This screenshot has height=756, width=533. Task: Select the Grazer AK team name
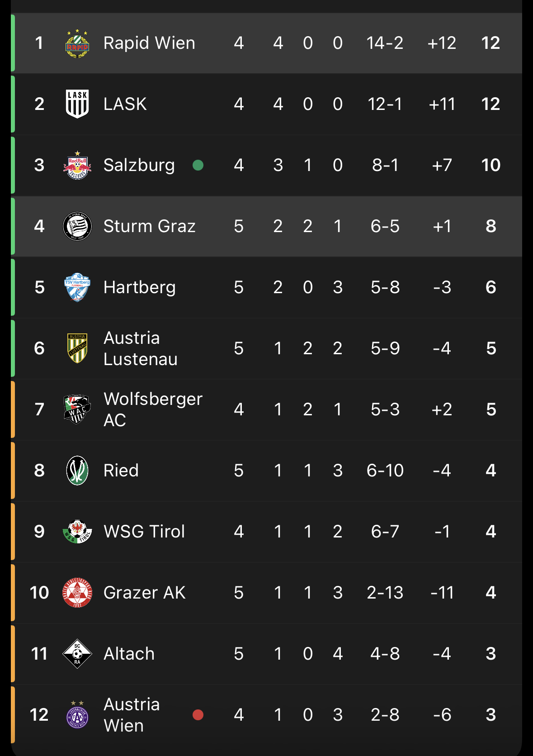point(144,593)
